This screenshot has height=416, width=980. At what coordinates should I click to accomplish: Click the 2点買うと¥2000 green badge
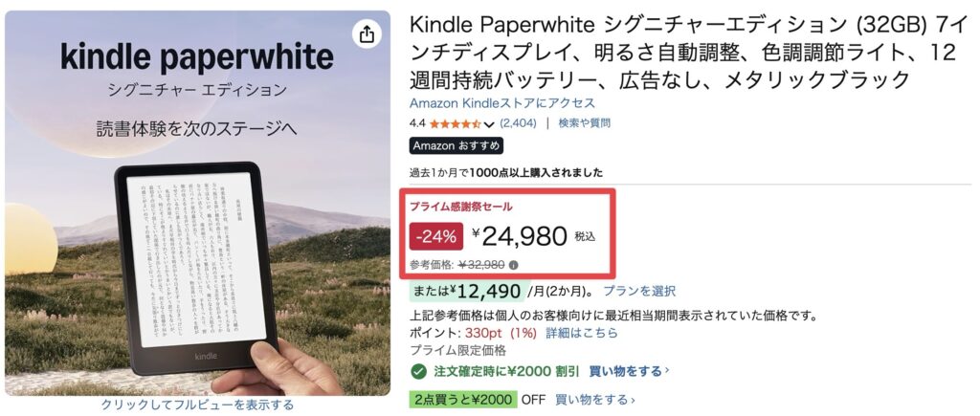click(463, 400)
